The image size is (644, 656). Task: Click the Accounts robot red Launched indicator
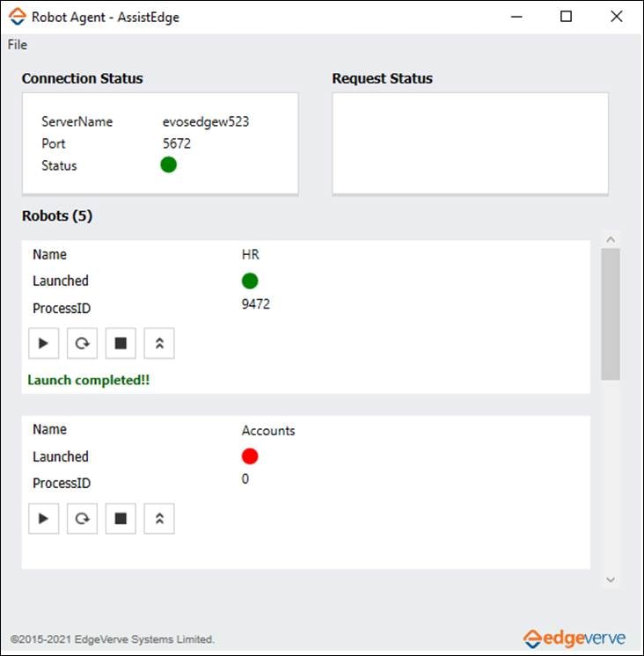click(250, 456)
